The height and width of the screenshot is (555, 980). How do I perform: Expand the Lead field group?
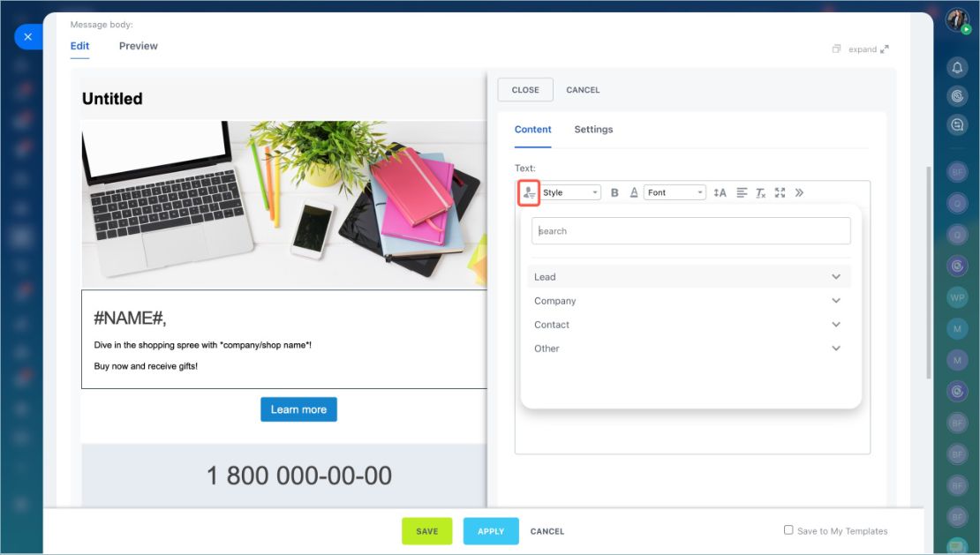click(689, 277)
